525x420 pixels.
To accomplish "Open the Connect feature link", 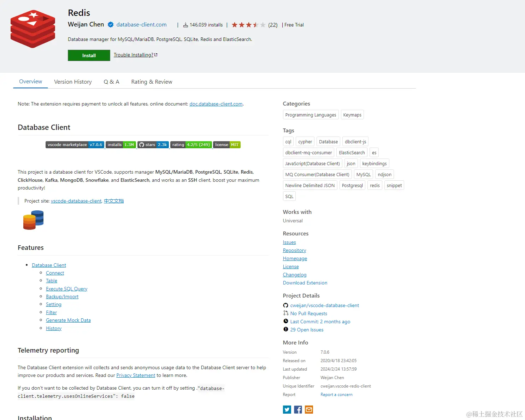I will point(55,273).
